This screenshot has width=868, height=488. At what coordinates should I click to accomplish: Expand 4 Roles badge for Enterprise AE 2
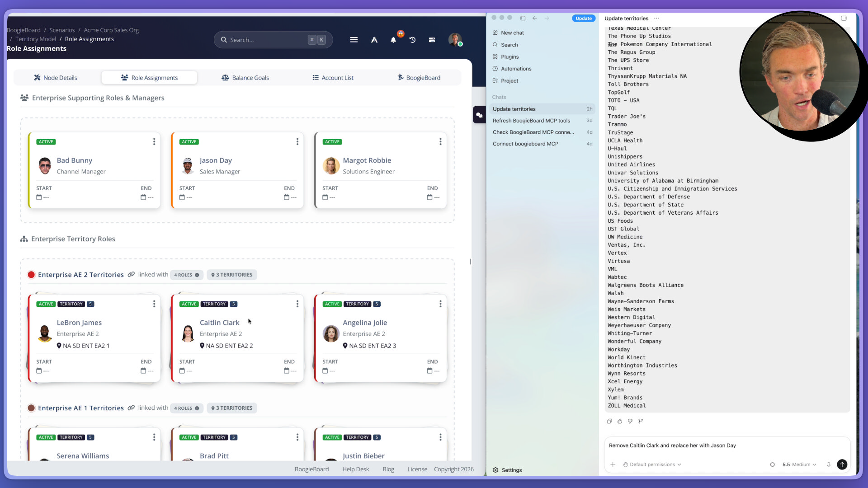click(x=186, y=275)
